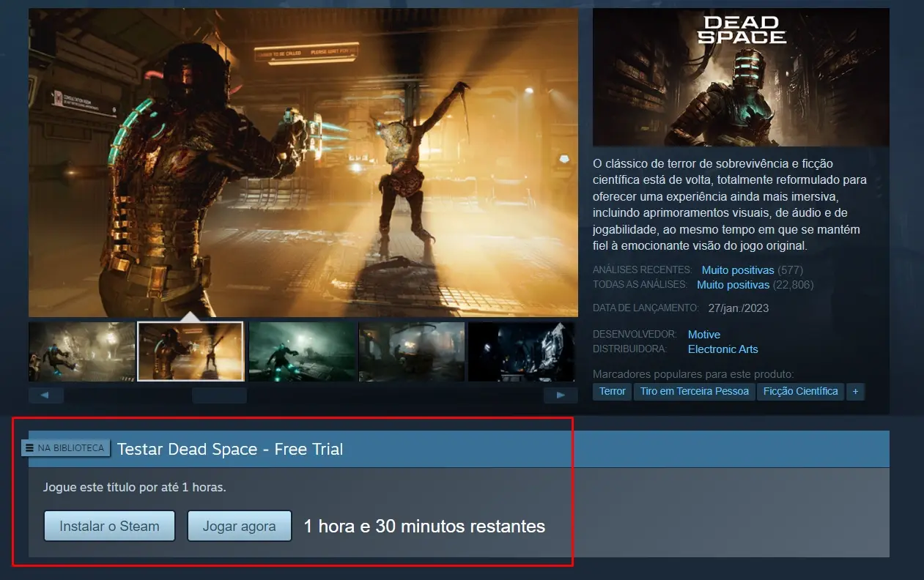Open the Motive developer link
Viewport: 924px width, 580px height.
pos(703,334)
